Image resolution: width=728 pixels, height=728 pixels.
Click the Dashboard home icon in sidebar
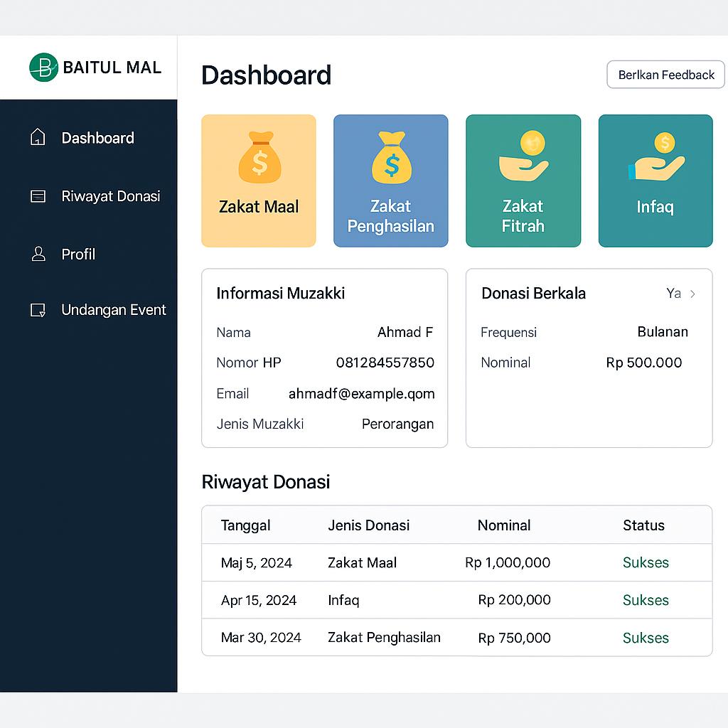coord(38,137)
